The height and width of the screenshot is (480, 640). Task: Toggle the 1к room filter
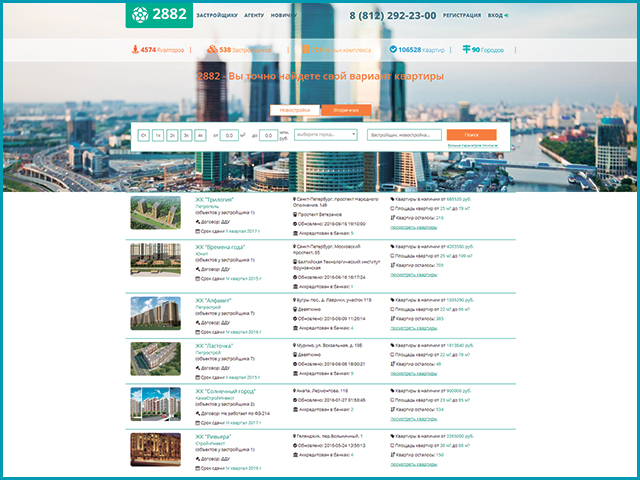click(158, 135)
